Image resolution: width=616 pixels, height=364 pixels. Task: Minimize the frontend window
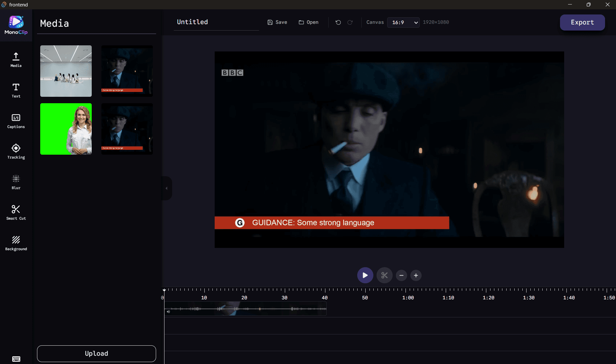tap(570, 5)
